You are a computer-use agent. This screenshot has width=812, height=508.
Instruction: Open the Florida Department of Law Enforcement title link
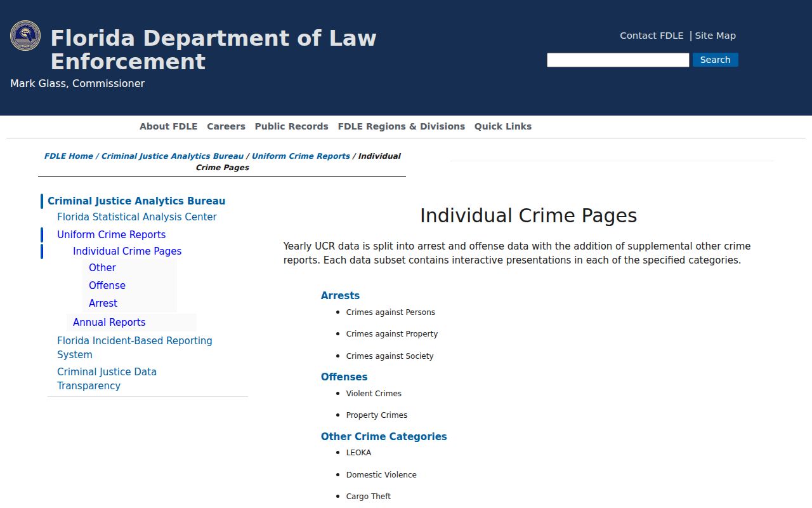(x=214, y=50)
